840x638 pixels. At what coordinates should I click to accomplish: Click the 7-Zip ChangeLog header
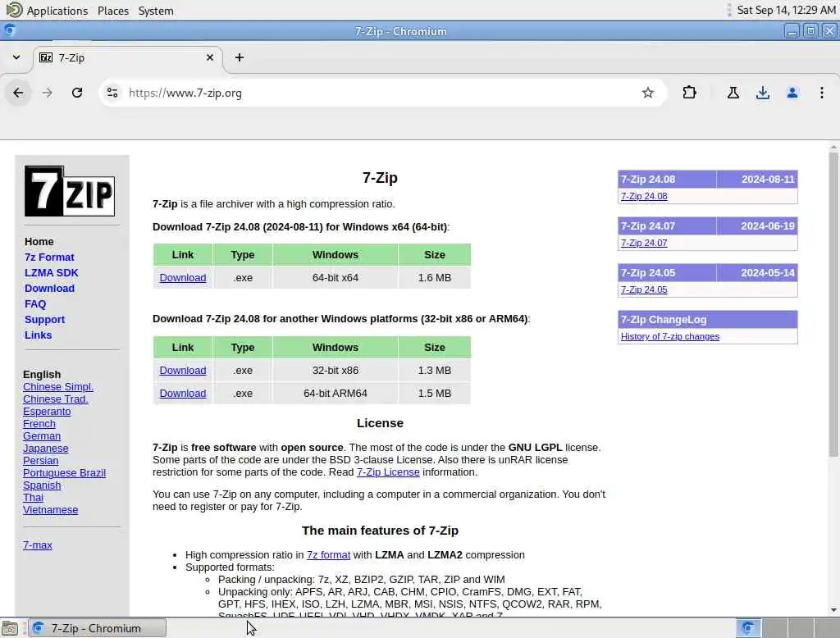click(x=707, y=319)
